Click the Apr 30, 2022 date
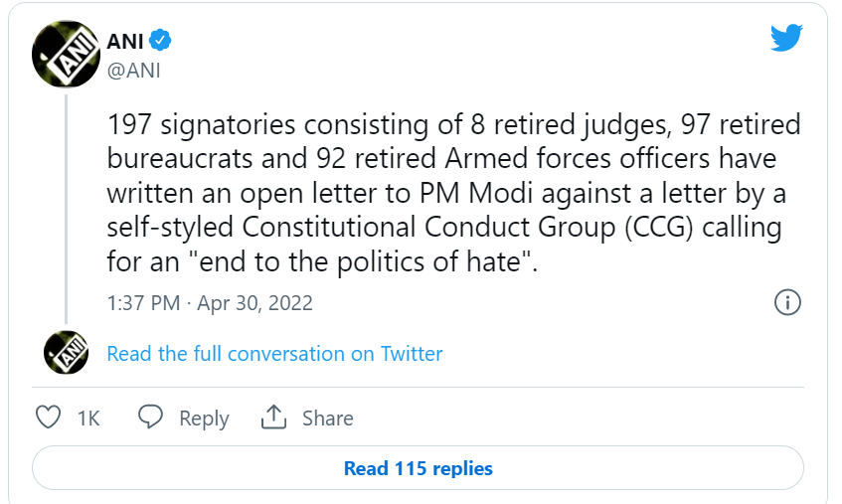 tap(253, 303)
